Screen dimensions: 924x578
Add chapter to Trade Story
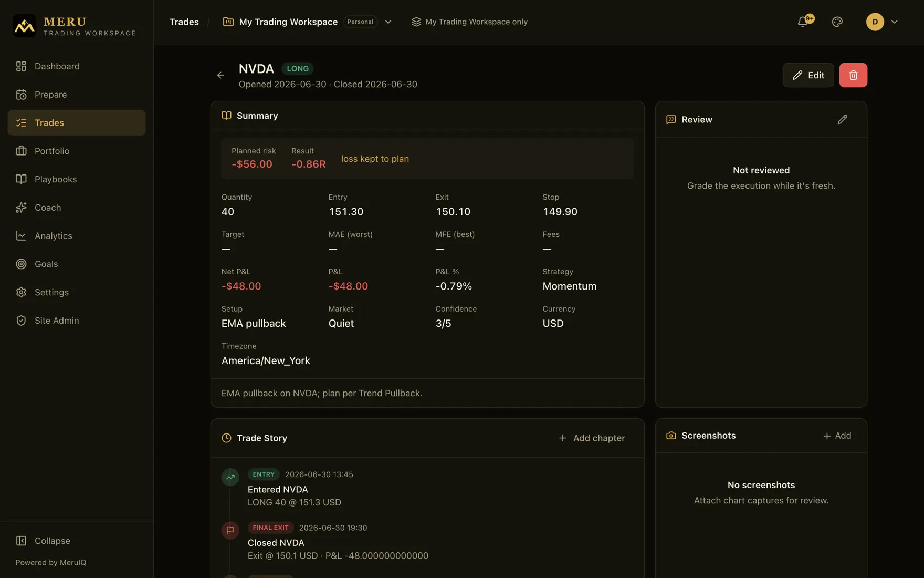point(592,438)
